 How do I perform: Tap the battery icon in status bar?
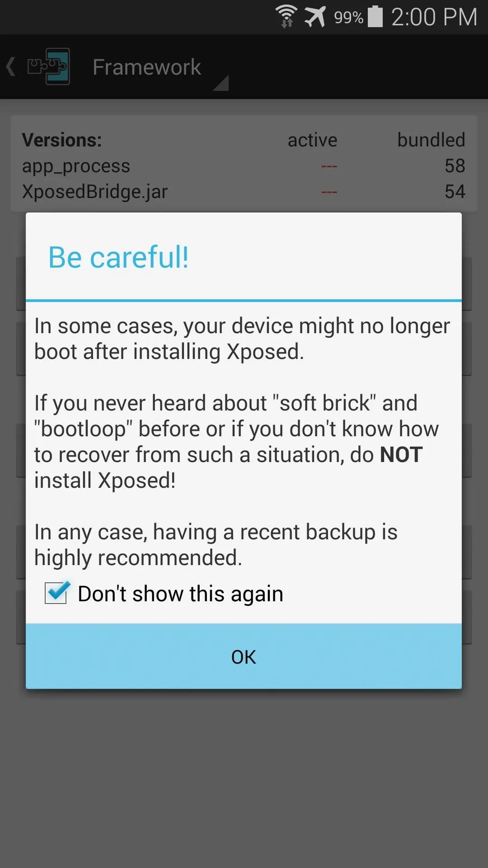click(x=375, y=16)
